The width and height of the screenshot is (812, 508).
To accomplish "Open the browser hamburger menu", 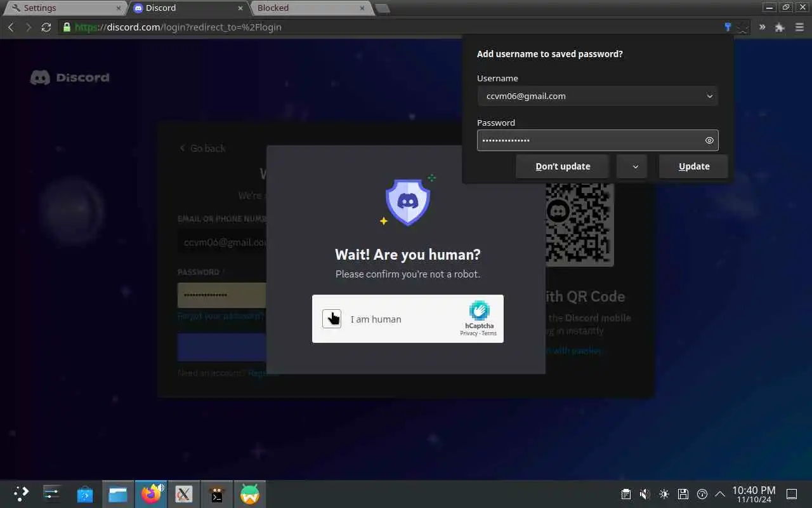I will (x=799, y=27).
